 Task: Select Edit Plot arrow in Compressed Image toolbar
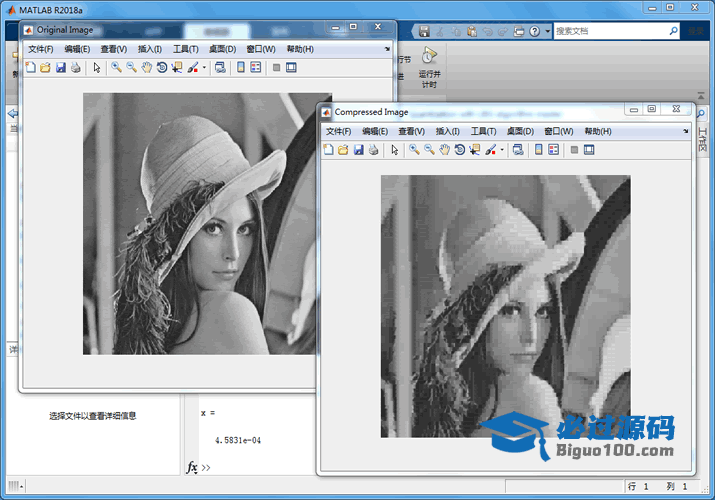[394, 149]
